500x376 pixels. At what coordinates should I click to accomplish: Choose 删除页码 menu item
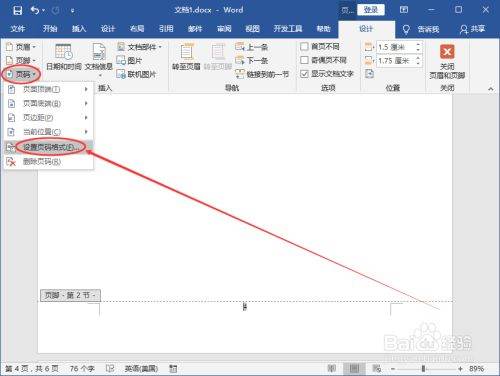[x=48, y=162]
